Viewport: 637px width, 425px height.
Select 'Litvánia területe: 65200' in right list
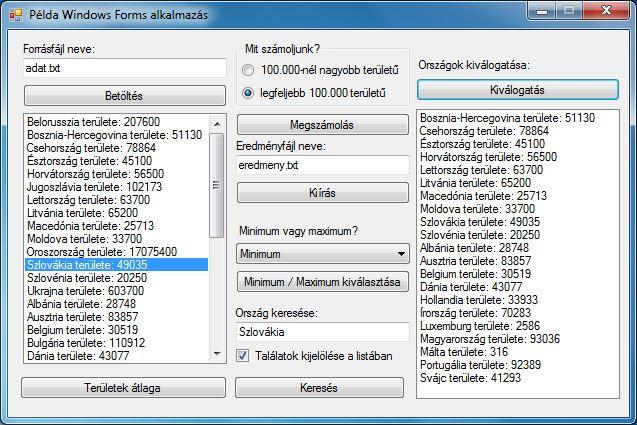[518, 183]
